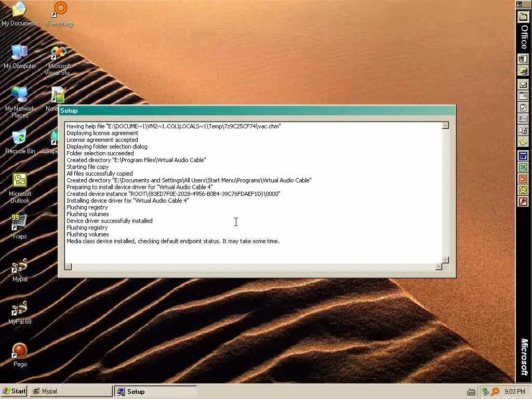Click New Message envelope in Office bar
The height and width of the screenshot is (399, 532).
click(523, 85)
